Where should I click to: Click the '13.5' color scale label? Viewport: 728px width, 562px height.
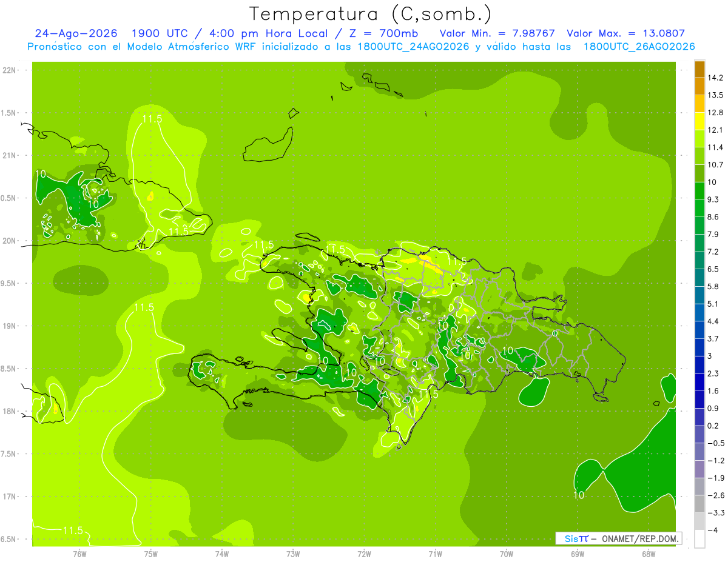pyautogui.click(x=715, y=95)
